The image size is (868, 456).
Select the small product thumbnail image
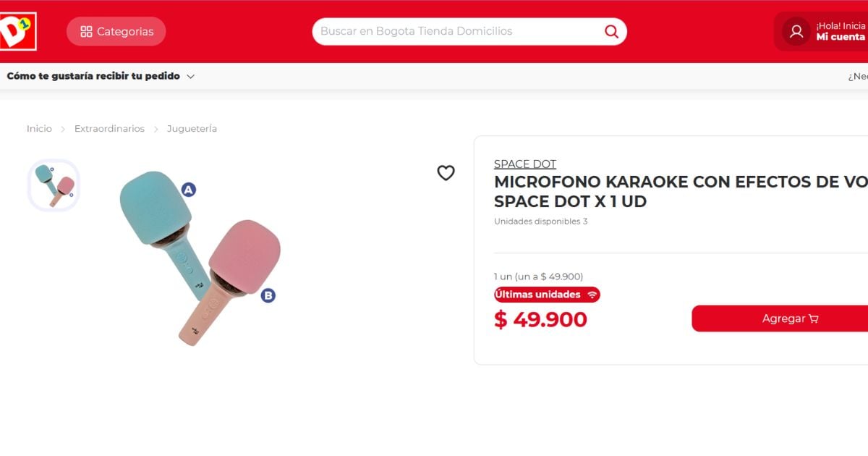[x=53, y=184]
